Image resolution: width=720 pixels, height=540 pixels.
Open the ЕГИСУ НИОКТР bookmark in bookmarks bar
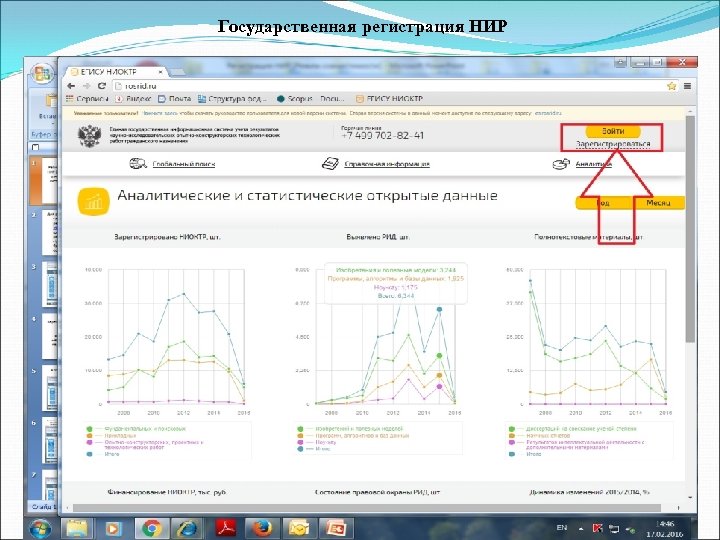389,99
